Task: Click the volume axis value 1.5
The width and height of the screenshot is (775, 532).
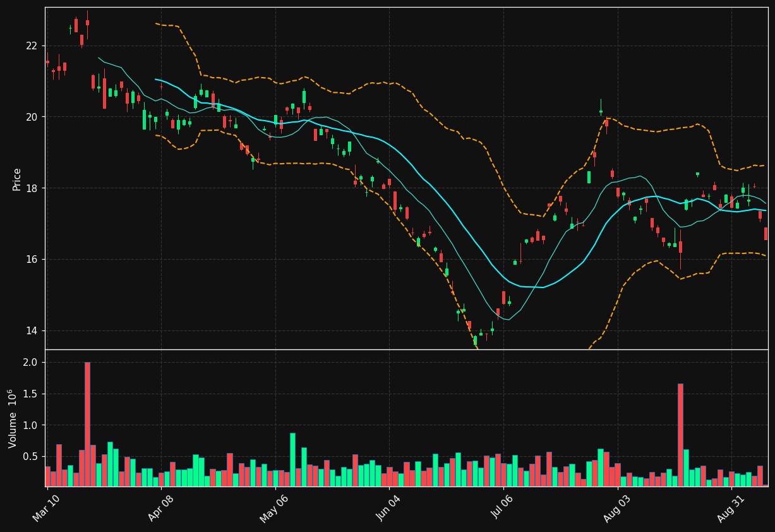Action: [30, 394]
